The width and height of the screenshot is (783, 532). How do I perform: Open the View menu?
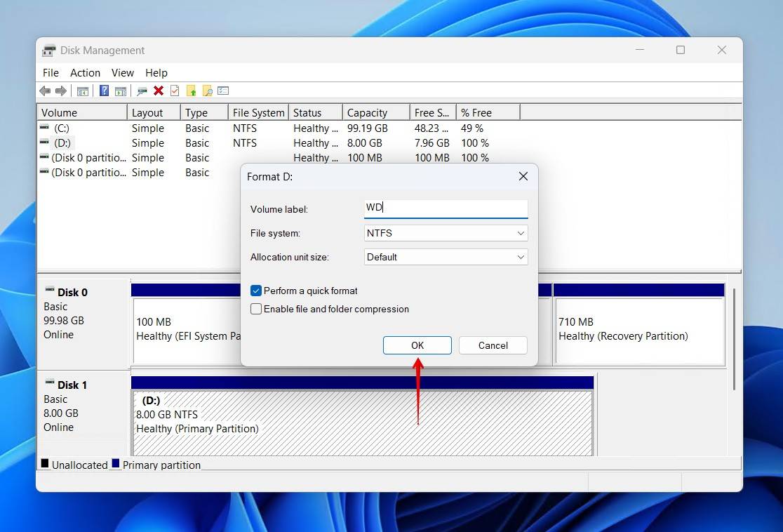pos(123,72)
